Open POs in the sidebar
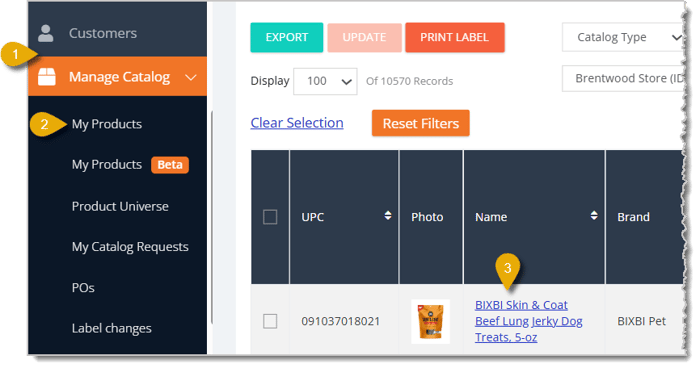The width and height of the screenshot is (700, 368). (x=83, y=288)
